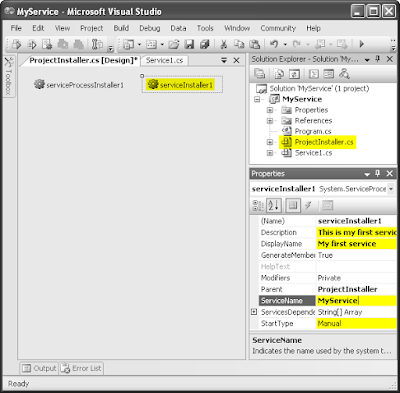
Task: Switch to the Service1.cs tab
Action: click(x=164, y=60)
